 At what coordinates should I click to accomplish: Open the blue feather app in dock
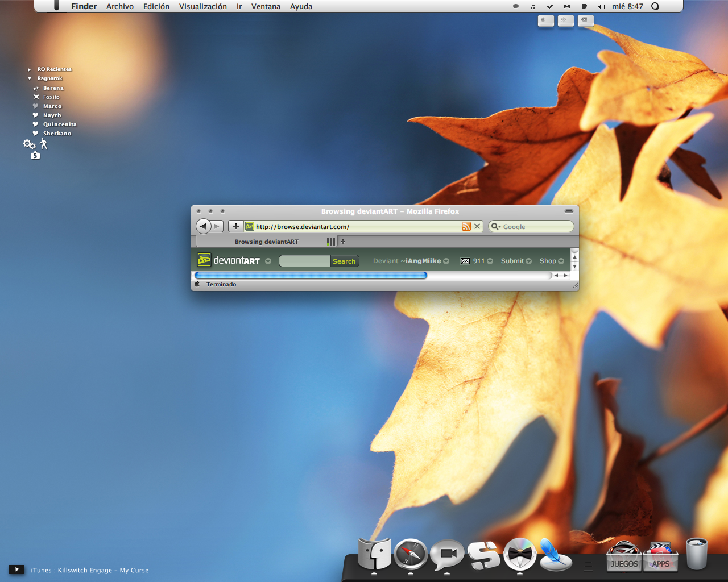click(556, 554)
